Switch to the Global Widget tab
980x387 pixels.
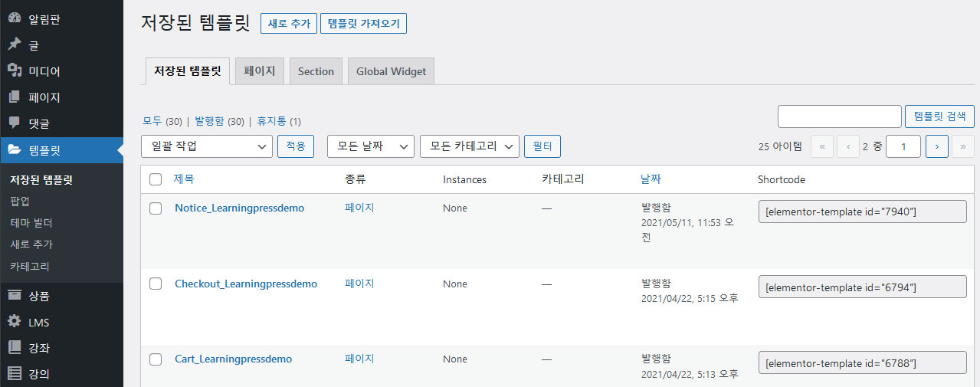(391, 71)
